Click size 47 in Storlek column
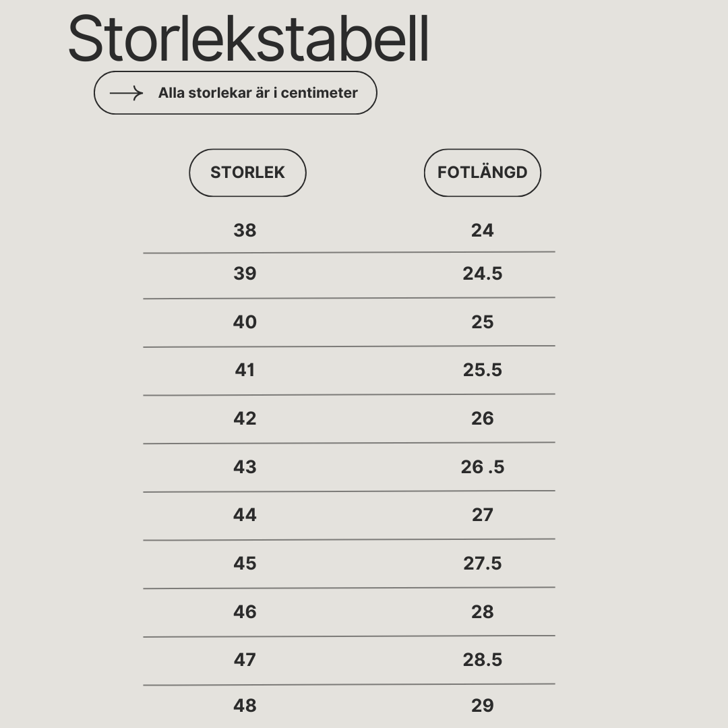The image size is (728, 728). tap(245, 660)
